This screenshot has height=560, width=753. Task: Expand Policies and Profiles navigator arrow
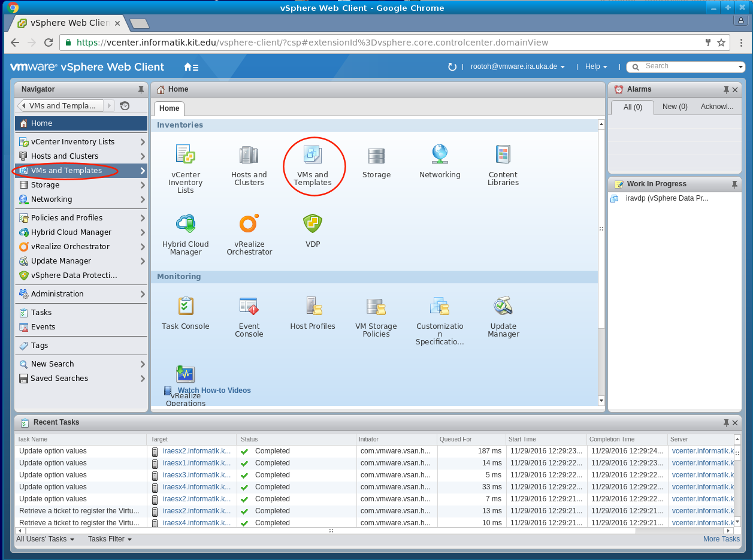click(143, 218)
